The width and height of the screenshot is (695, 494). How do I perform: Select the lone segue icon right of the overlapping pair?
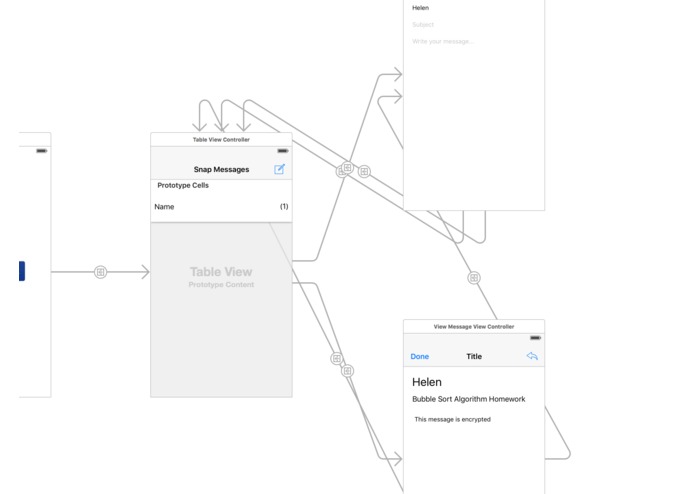click(x=364, y=171)
